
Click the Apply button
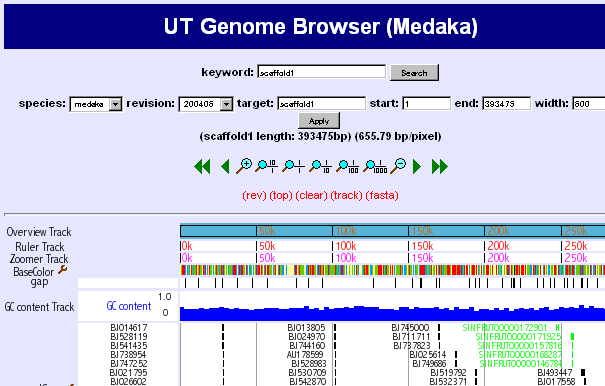click(319, 121)
